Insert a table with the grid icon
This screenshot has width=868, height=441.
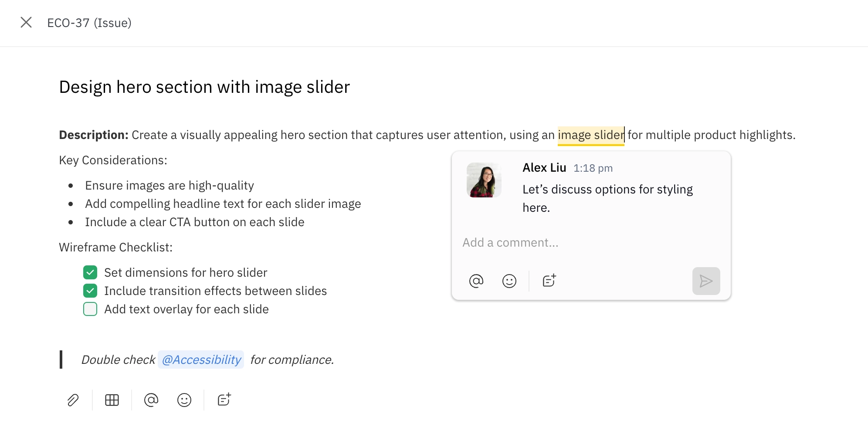coord(112,400)
